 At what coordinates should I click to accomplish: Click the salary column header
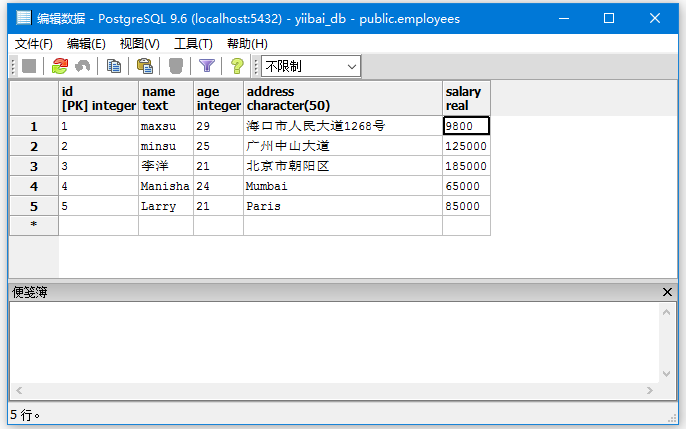[x=466, y=98]
